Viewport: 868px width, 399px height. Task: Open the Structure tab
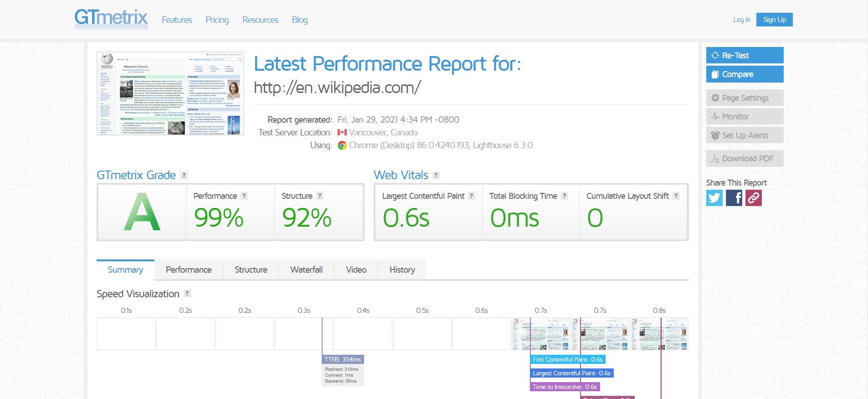pos(251,269)
